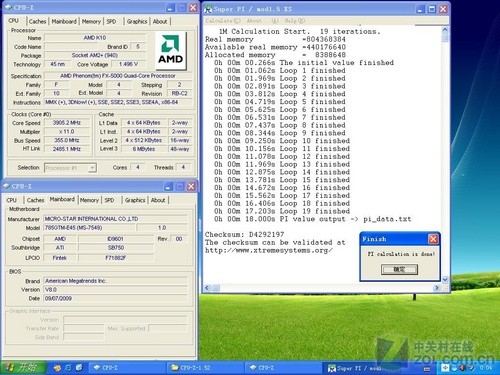Click the horizontal scrollbar left arrow
Image resolution: width=500 pixels, height=375 pixels.
[207, 288]
